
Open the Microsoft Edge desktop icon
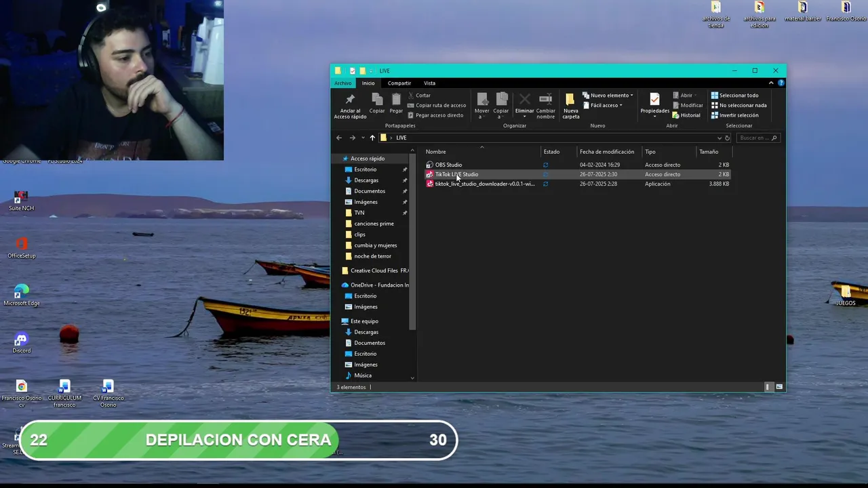[x=22, y=295]
